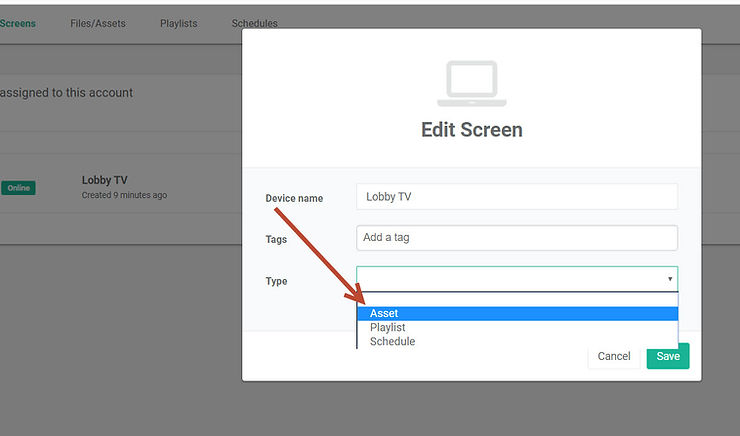This screenshot has height=436, width=740.
Task: Click the Tags label
Action: [x=276, y=239]
